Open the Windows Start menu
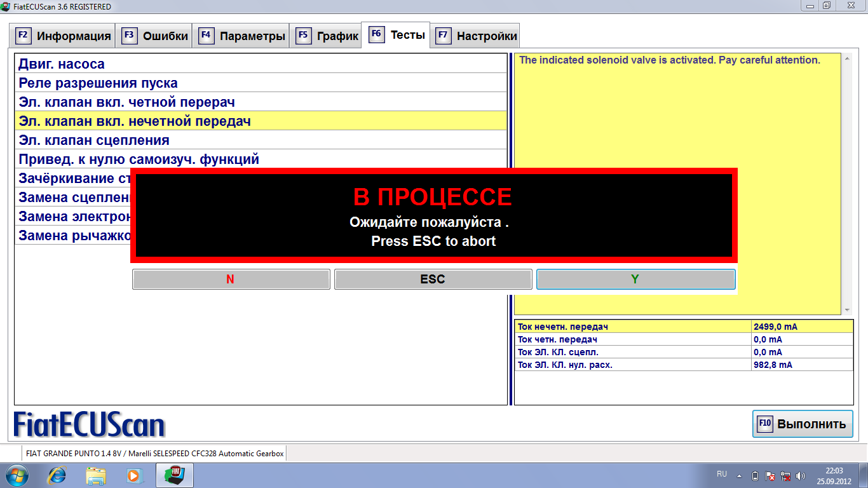Image resolution: width=868 pixels, height=488 pixels. coord(17,475)
